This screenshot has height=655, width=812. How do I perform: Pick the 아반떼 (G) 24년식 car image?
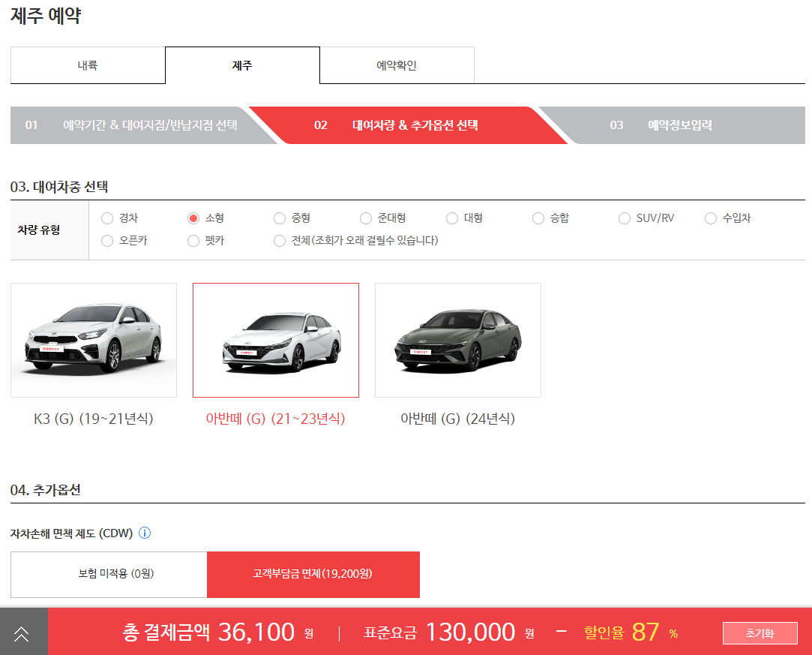(458, 340)
